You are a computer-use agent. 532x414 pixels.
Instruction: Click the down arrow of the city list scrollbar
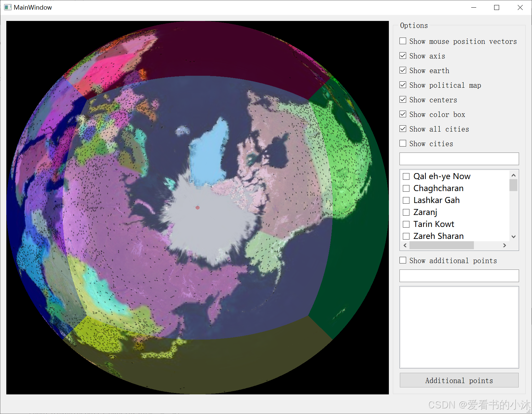(513, 237)
